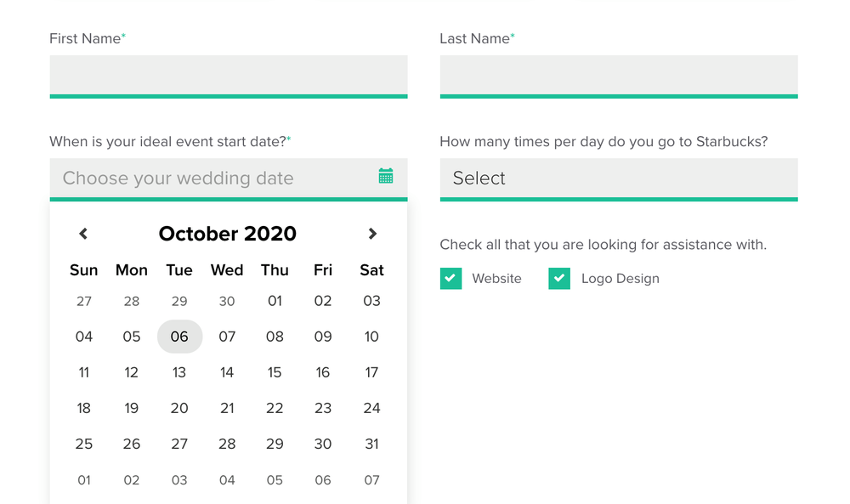Screen dimensions: 850x504
Task: Select October 01 in the calendar
Action: click(275, 301)
